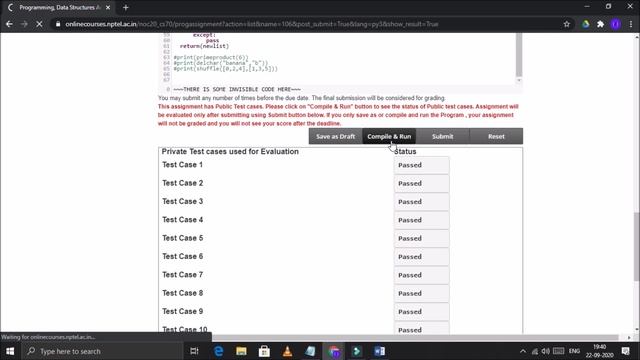
Task: Close the Programming, Data Structures tab
Action: click(108, 7)
